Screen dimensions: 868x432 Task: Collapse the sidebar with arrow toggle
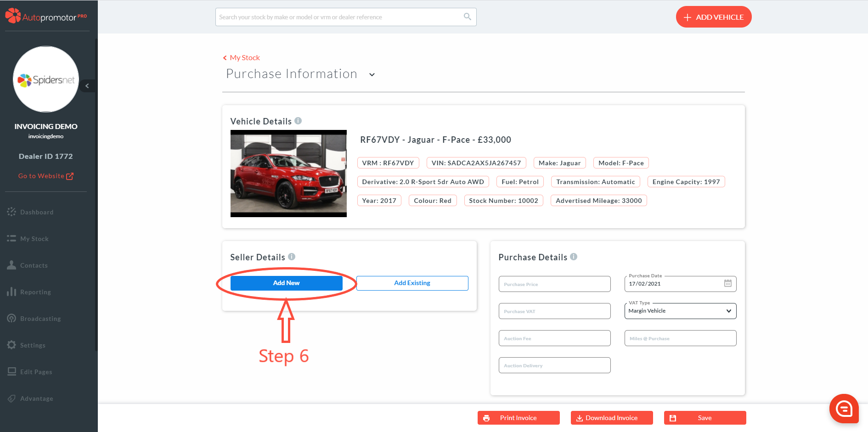pos(87,86)
